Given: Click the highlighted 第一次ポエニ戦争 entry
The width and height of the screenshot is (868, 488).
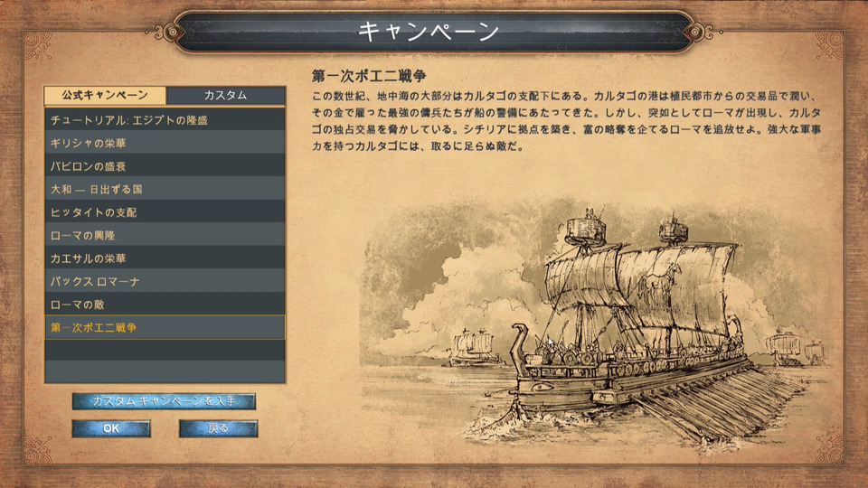Looking at the screenshot, I should tap(165, 327).
